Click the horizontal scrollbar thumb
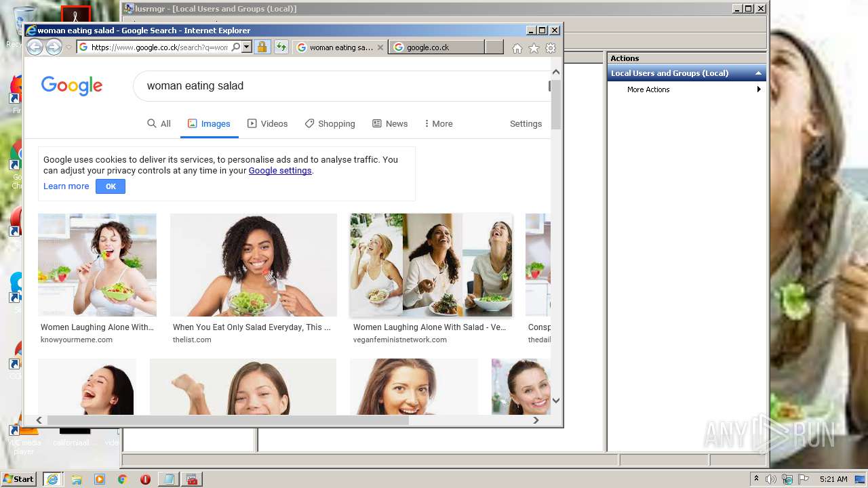This screenshot has height=488, width=868. tap(228, 420)
